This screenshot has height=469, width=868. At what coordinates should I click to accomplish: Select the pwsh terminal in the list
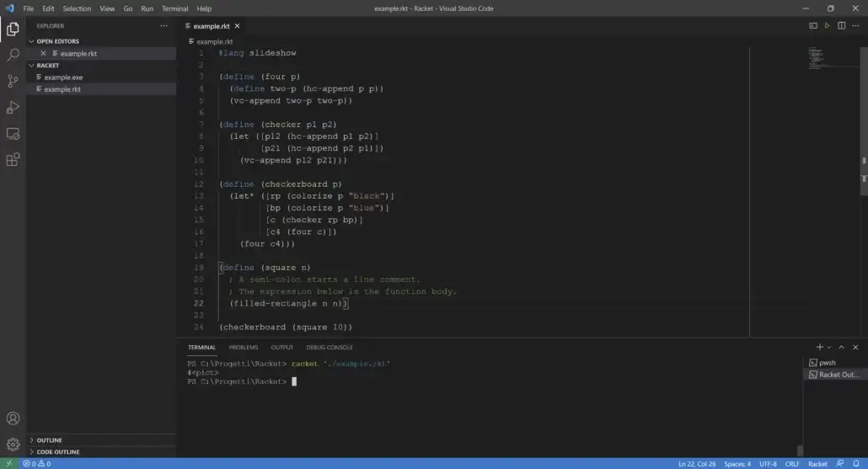pos(828,363)
